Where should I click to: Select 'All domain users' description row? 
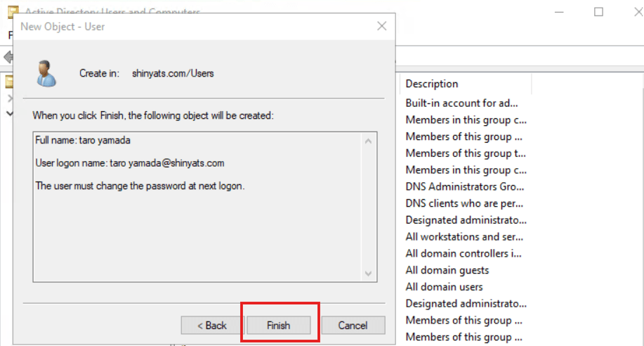[444, 287]
